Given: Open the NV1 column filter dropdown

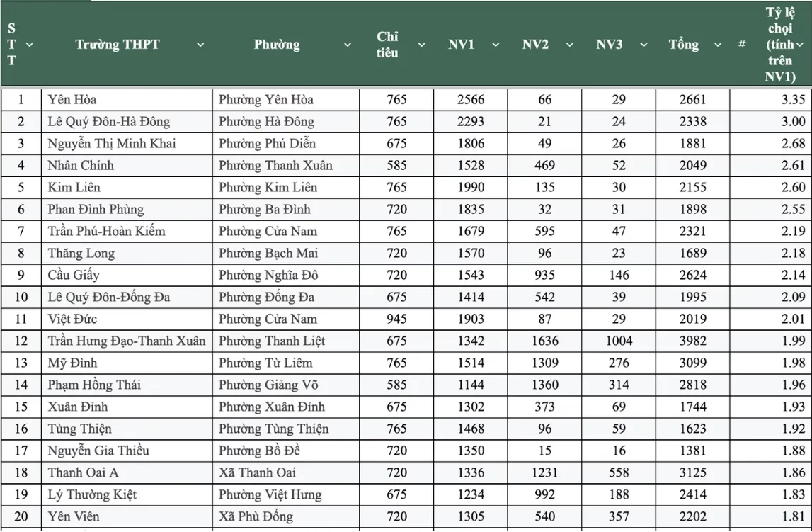Looking at the screenshot, I should coord(495,45).
